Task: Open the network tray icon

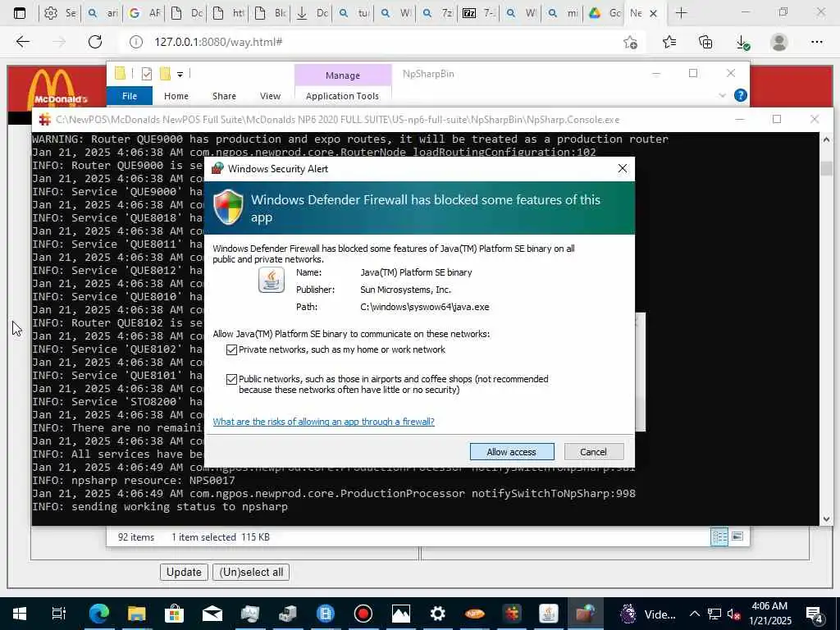Action: [x=714, y=614]
